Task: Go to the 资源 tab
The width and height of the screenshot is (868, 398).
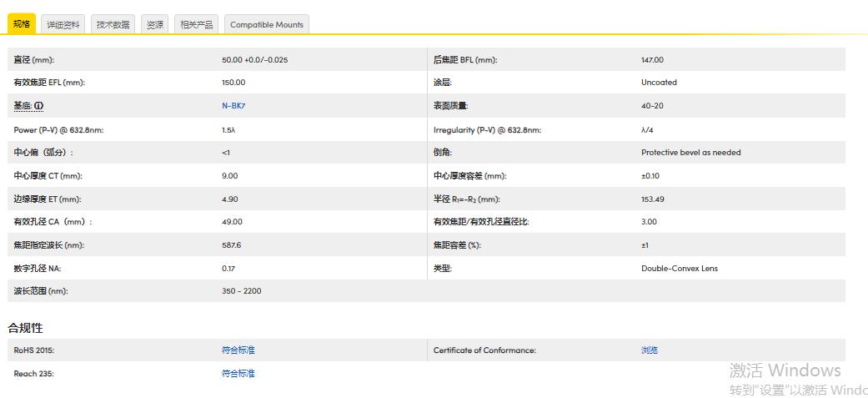Action: point(155,25)
